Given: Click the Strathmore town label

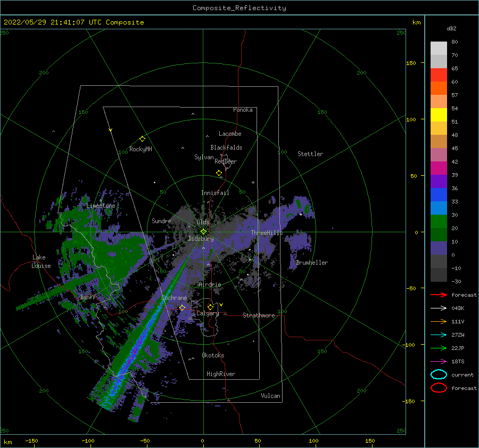Looking at the screenshot, I should pos(259,315).
